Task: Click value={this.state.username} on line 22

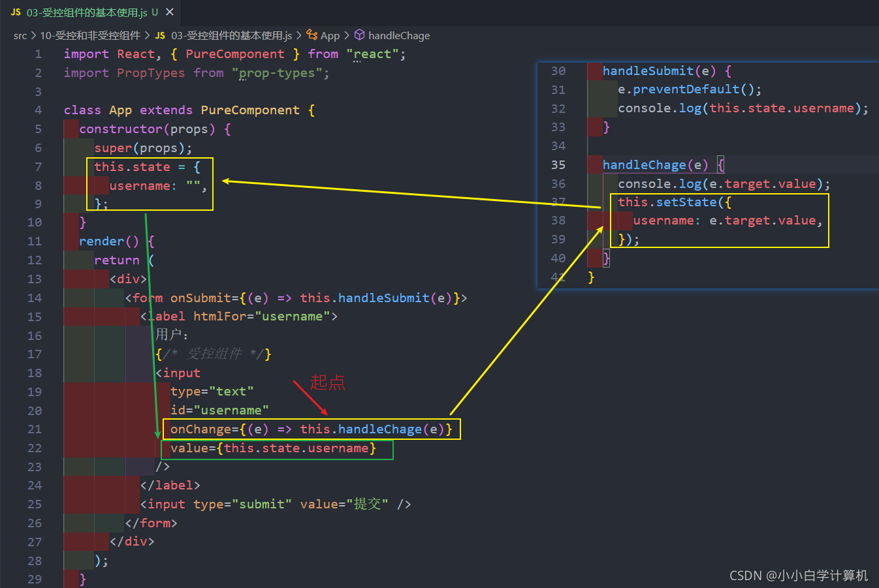Action: coord(273,448)
